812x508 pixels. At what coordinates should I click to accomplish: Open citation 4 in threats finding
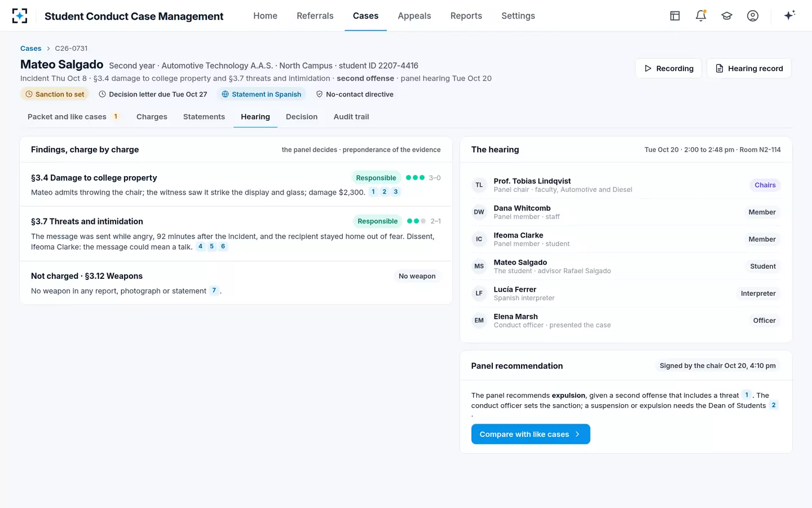pos(200,247)
